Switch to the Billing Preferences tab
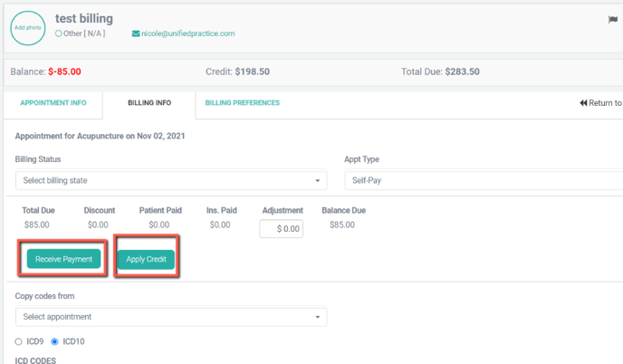Screen dimensions: 623x364 [x=242, y=103]
